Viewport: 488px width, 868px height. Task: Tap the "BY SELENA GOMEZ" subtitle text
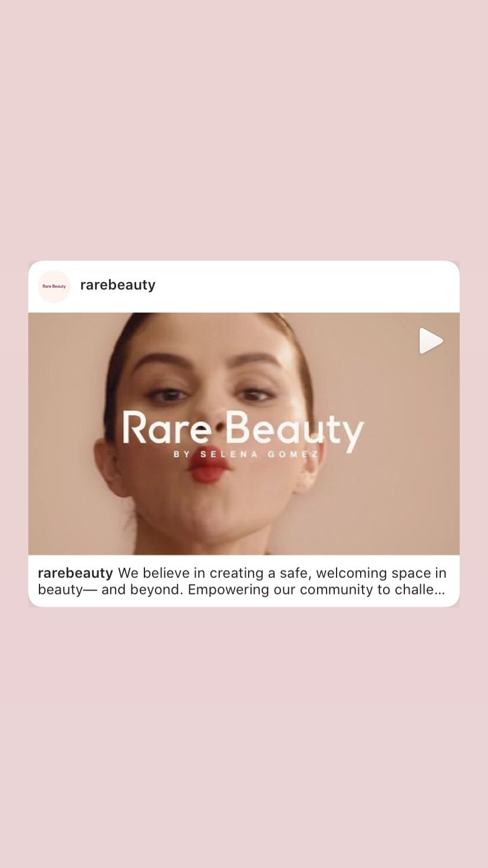(x=246, y=455)
